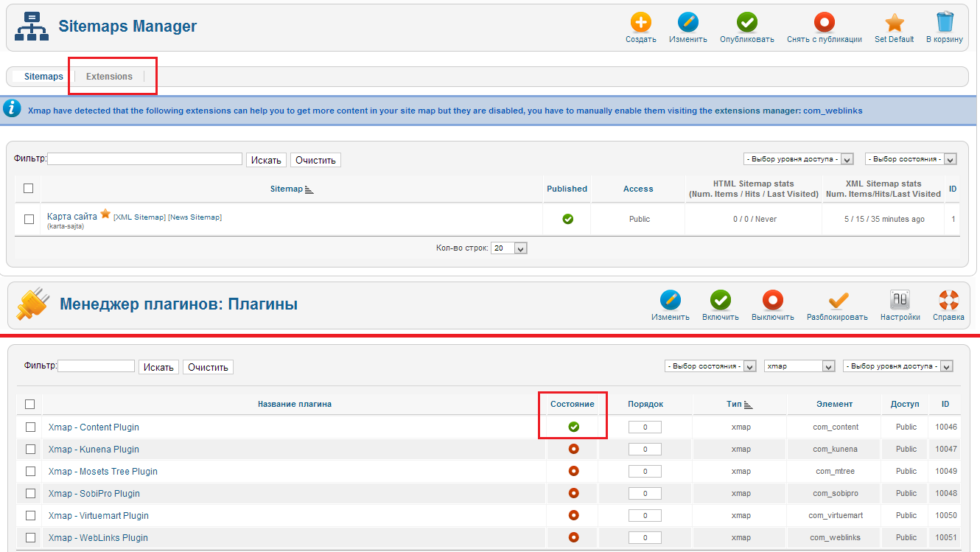Check the select-all checkbox in sitemaps table header
The width and height of the screenshot is (980, 552).
tap(29, 189)
